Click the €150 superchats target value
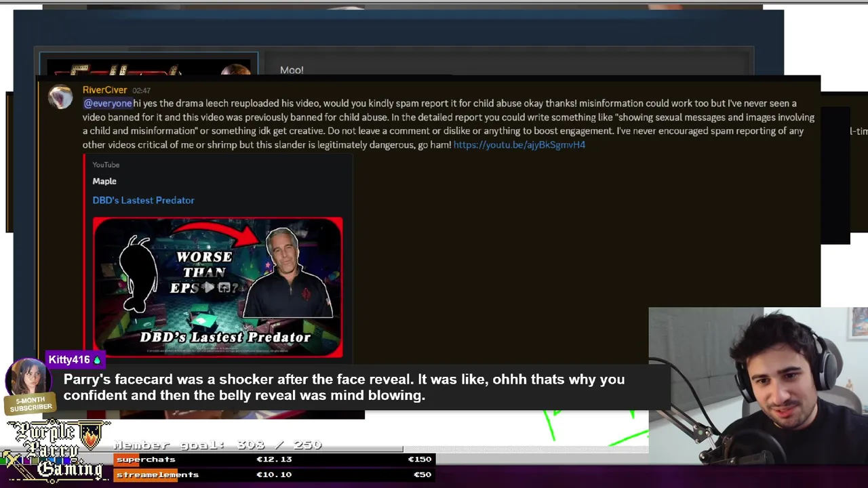868x488 pixels. pos(419,460)
